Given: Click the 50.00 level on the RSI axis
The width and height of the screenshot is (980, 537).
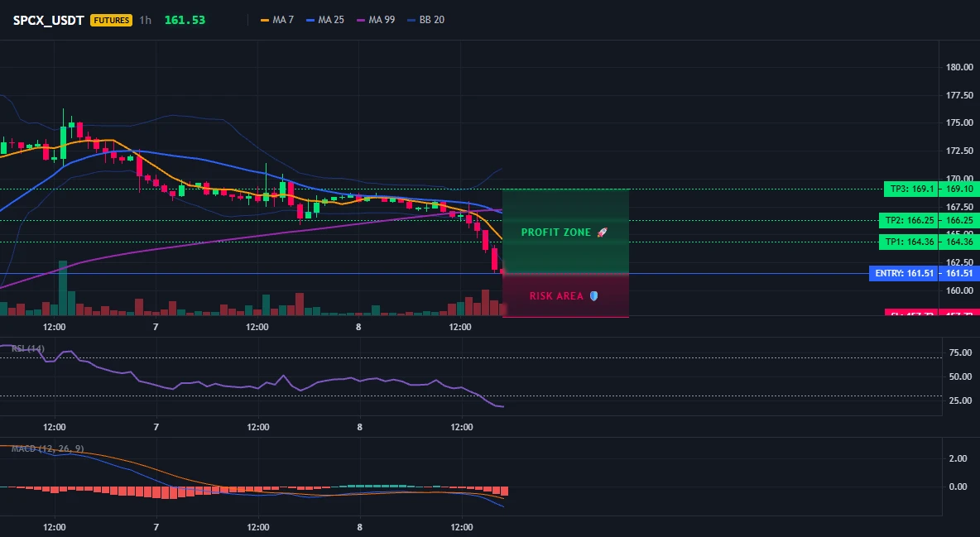Looking at the screenshot, I should 961,377.
